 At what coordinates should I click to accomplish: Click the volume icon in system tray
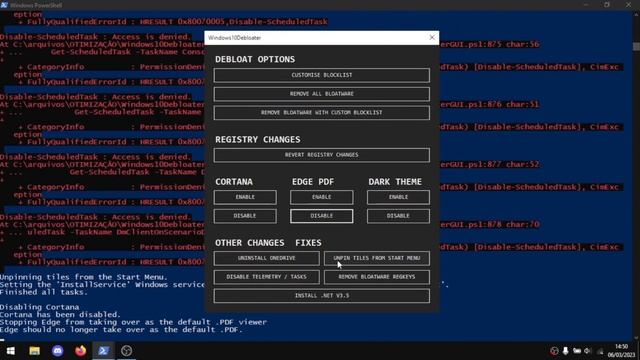(x=587, y=351)
